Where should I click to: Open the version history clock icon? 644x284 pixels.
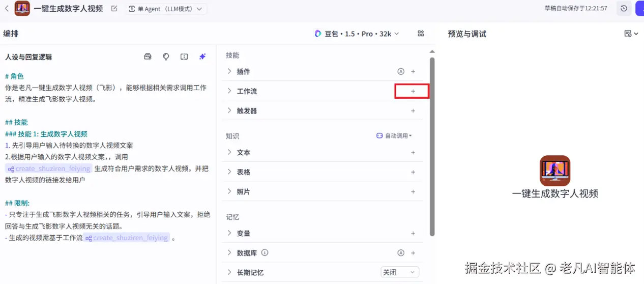pyautogui.click(x=624, y=8)
